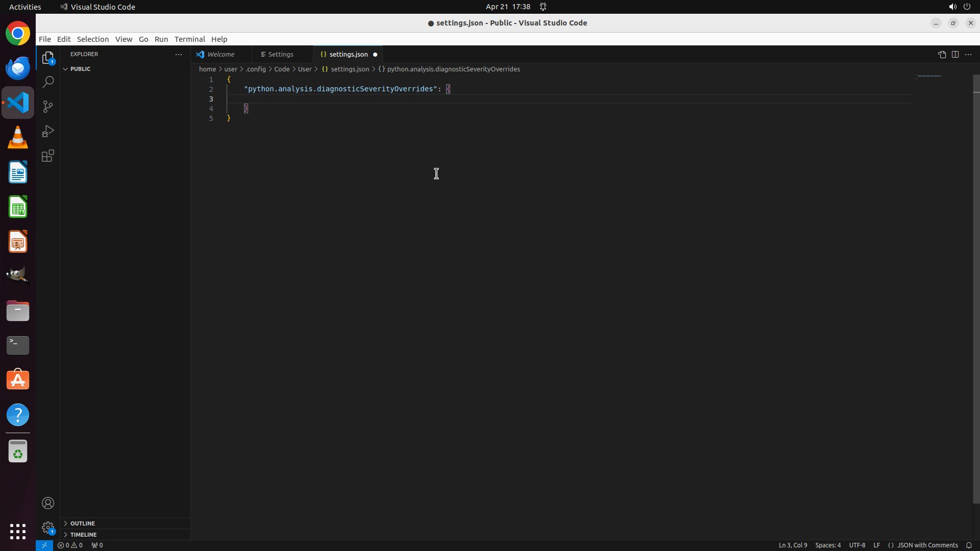
Task: Toggle the Explorer view icon
Action: pyautogui.click(x=48, y=58)
